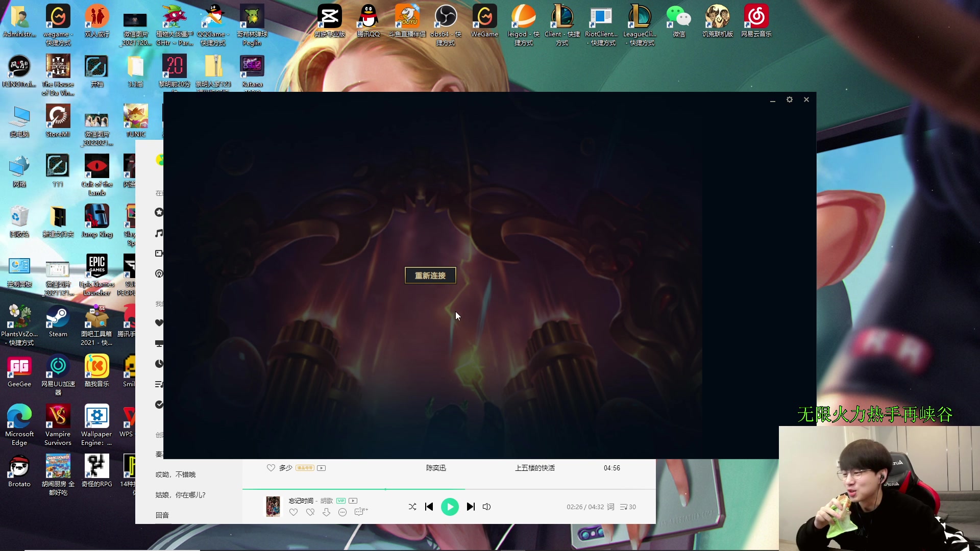Open album 上五楼的快活

534,468
